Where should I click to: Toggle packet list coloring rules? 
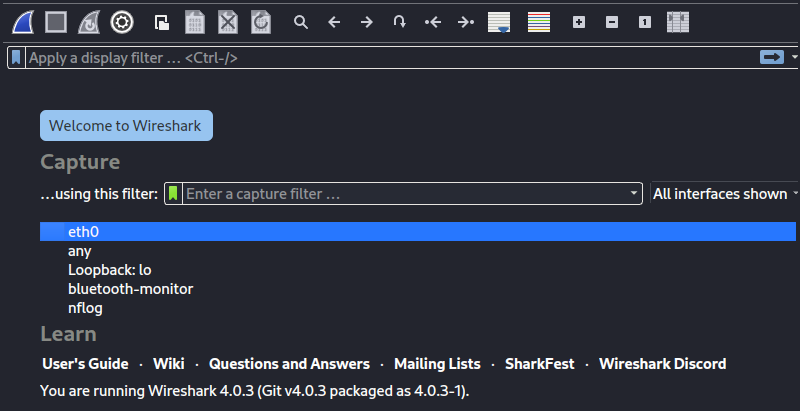click(x=539, y=22)
